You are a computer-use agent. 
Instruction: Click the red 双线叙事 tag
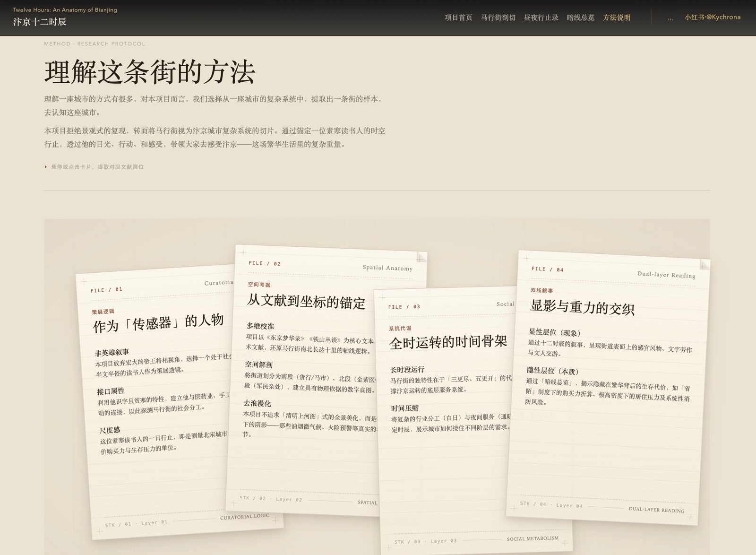point(541,290)
